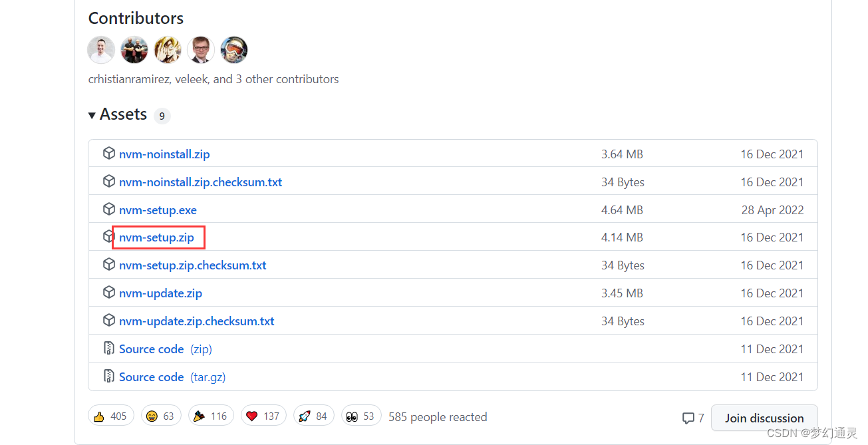Click the file icon beside Source code (tar.gz)
This screenshot has height=445, width=868.
coord(109,376)
